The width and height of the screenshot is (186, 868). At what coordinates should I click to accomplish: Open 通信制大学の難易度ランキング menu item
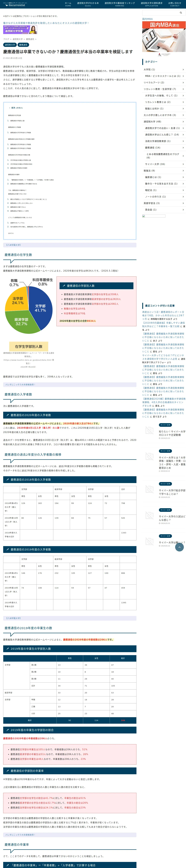(120, 4)
